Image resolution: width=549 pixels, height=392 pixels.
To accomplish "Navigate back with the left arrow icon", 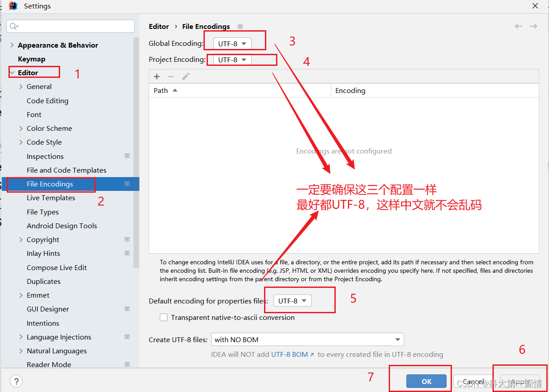I will [518, 26].
